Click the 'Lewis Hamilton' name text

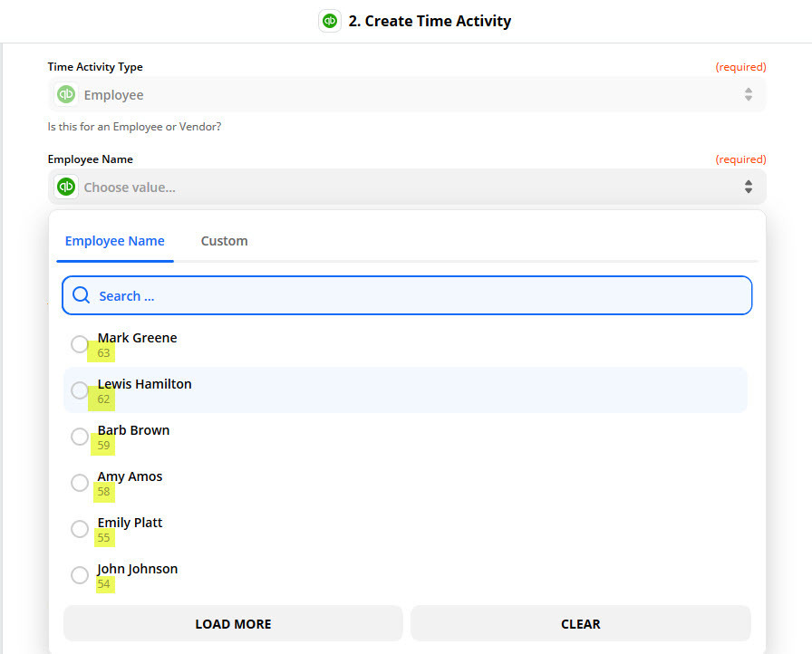pyautogui.click(x=144, y=384)
